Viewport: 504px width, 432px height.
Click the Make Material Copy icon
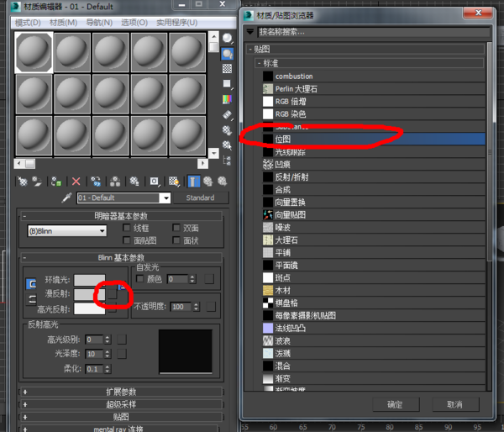96,182
